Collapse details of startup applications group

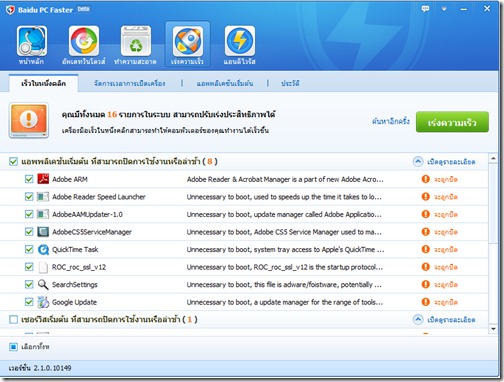click(444, 162)
